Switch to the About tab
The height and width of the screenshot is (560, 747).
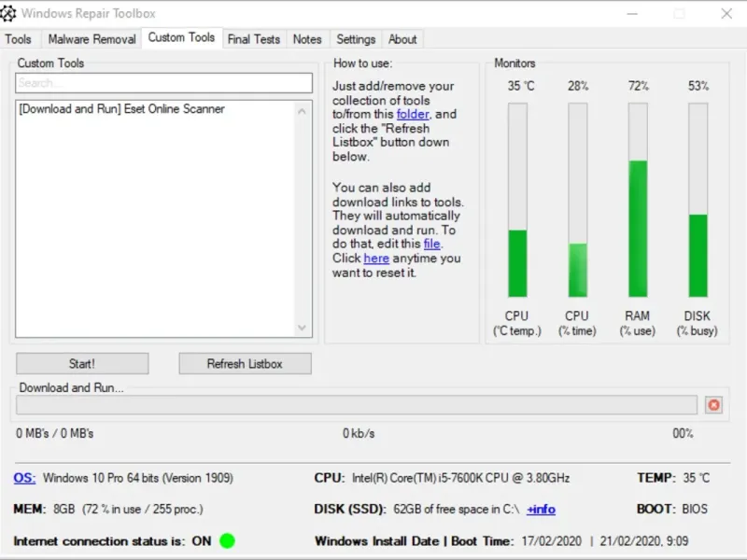click(x=402, y=39)
